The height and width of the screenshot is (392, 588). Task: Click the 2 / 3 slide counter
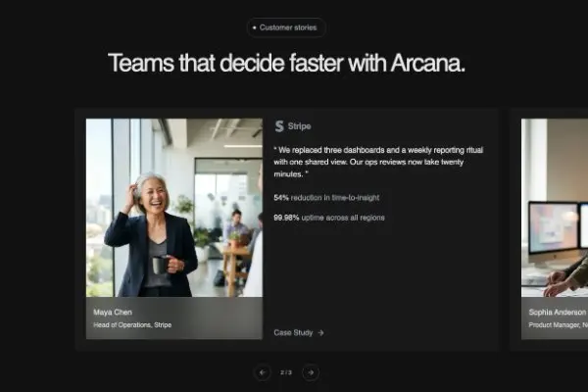point(286,372)
